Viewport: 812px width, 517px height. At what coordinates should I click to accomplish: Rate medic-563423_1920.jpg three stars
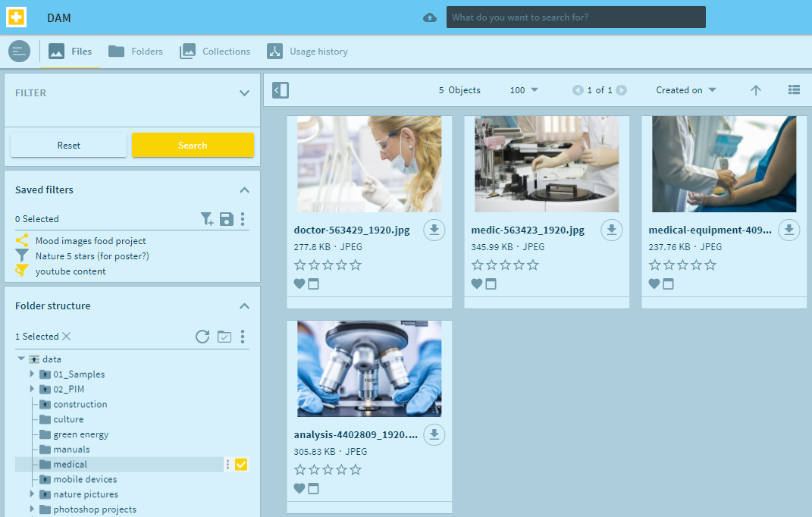505,265
